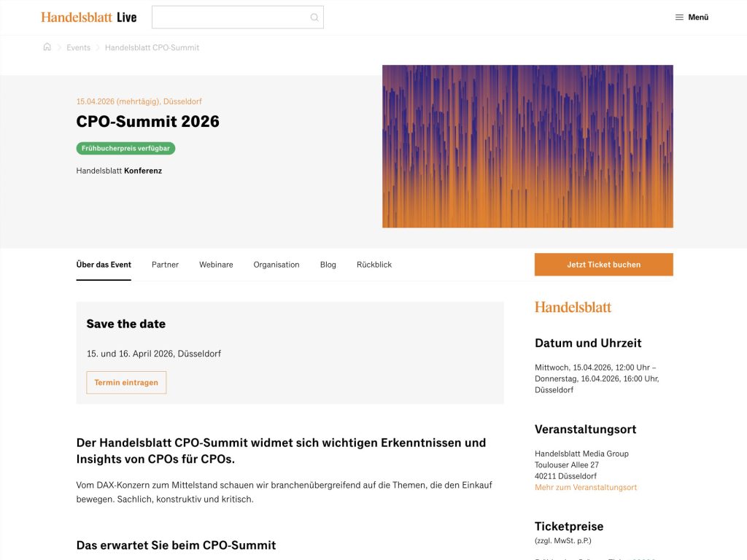Click the colorful event banner image
The image size is (747, 560).
[x=527, y=146]
